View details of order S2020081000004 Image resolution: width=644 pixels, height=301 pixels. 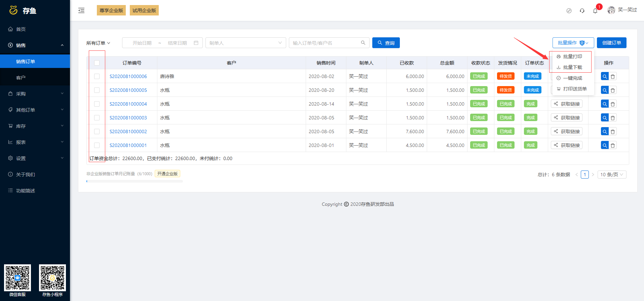point(605,104)
